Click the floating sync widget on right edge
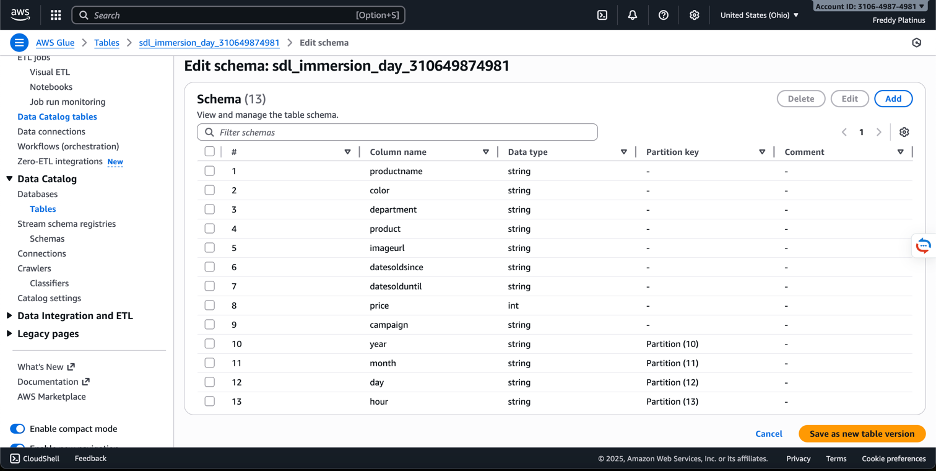Image resolution: width=936 pixels, height=472 pixels. (923, 245)
